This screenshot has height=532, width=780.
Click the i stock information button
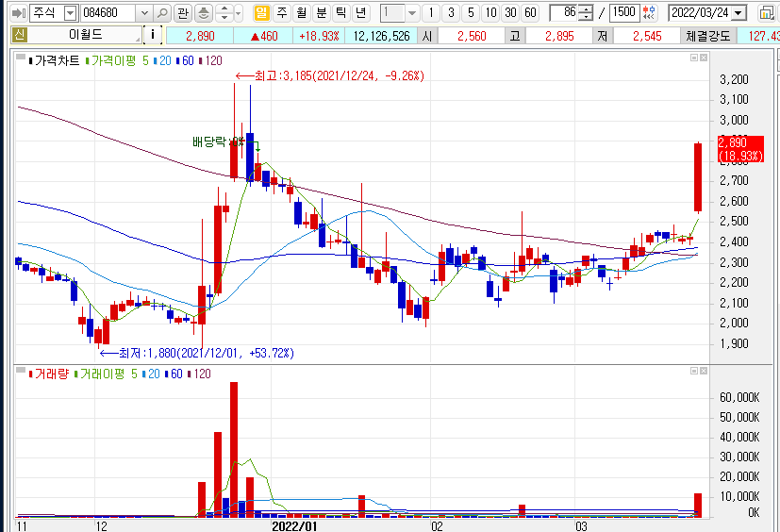(153, 35)
